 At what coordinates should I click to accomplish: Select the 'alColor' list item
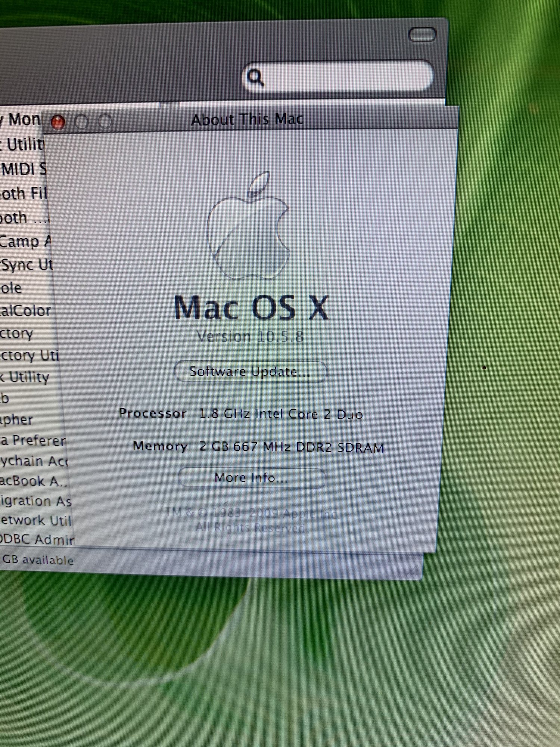[25, 310]
